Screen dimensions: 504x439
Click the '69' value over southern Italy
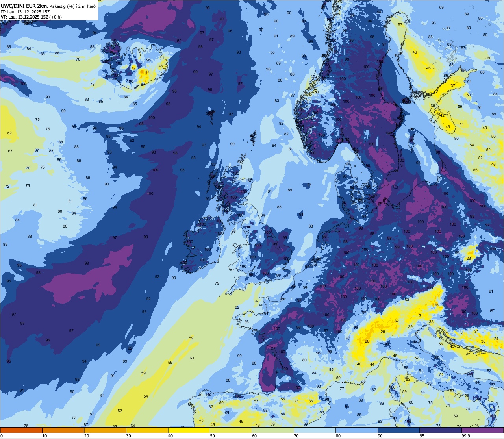point(456,416)
